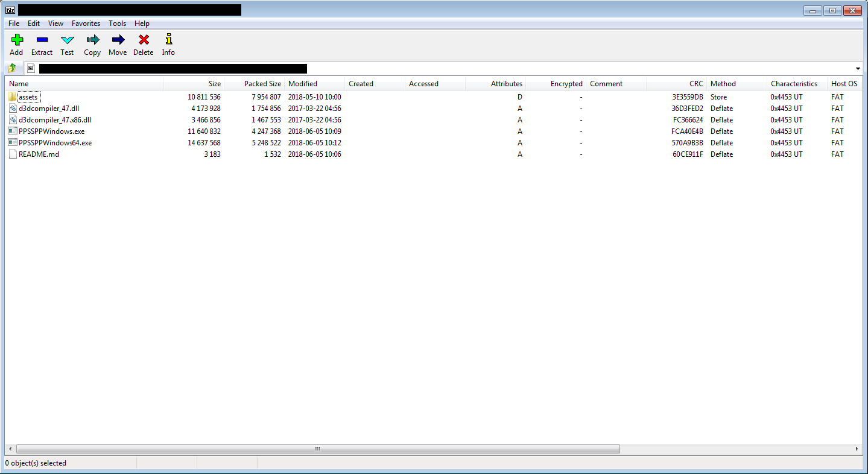Click the red Delete X icon
Image resolution: width=868 pixels, height=474 pixels.
point(144,40)
